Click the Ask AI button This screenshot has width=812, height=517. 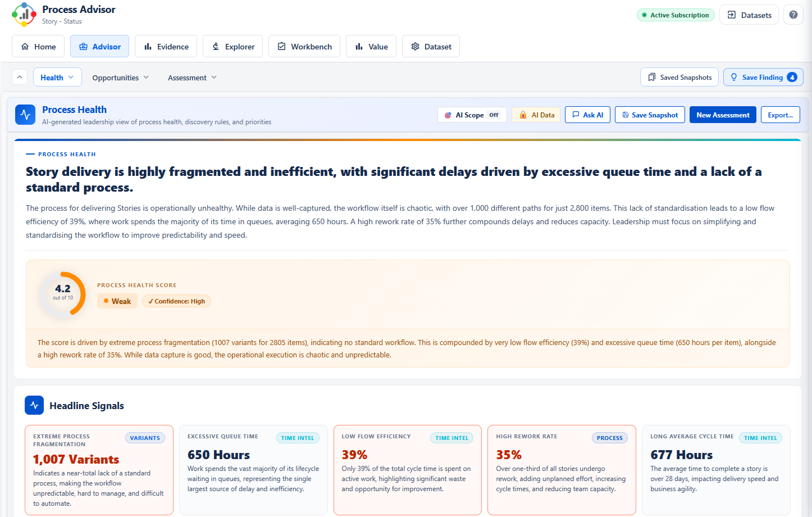tap(587, 115)
